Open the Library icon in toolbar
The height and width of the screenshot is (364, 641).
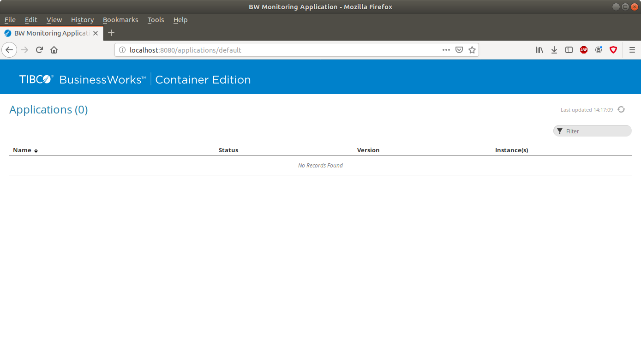tap(539, 50)
